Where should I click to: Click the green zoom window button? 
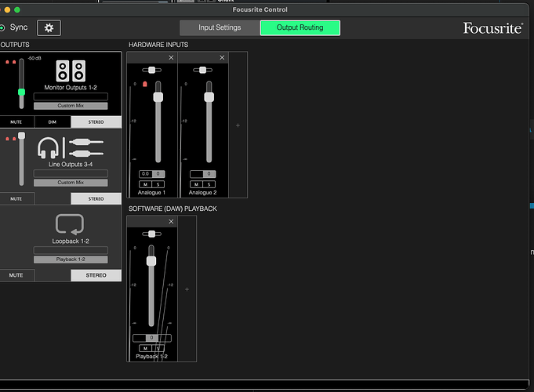tap(17, 10)
